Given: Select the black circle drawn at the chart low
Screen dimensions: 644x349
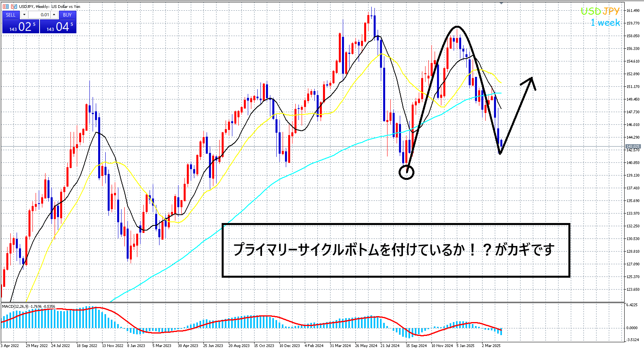Looking at the screenshot, I should pyautogui.click(x=407, y=172).
